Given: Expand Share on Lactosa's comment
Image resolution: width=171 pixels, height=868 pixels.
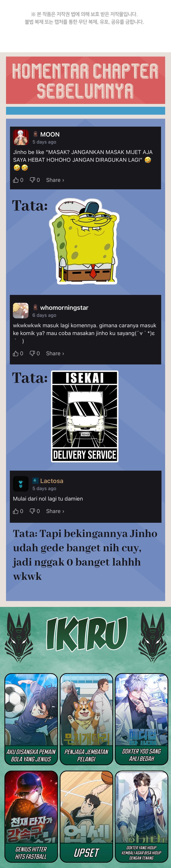Looking at the screenshot, I should (55, 511).
